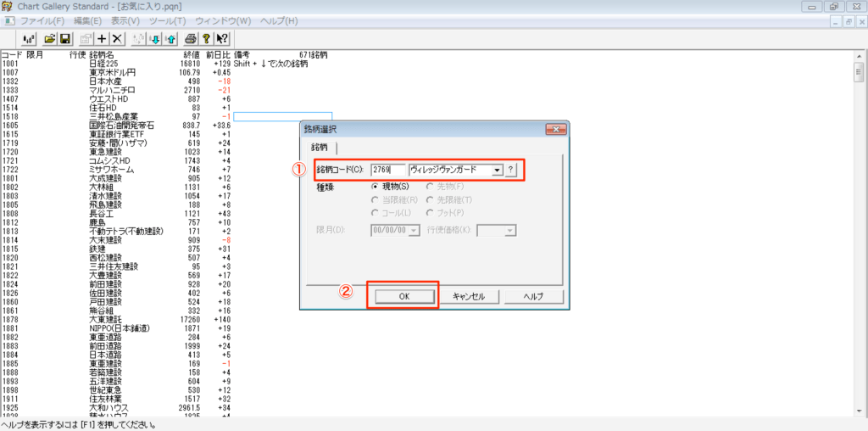Click the 終値 column header
868x431 pixels.
point(192,55)
